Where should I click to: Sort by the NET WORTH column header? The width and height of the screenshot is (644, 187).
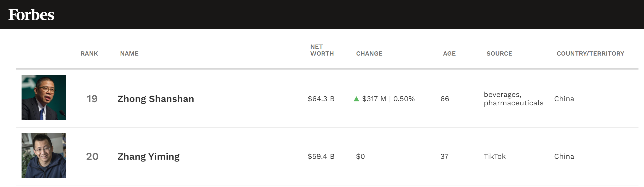[x=322, y=50]
